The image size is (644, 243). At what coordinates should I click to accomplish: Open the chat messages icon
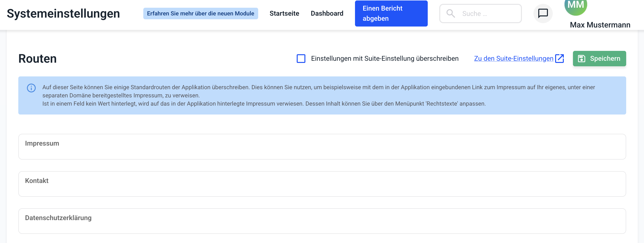543,13
